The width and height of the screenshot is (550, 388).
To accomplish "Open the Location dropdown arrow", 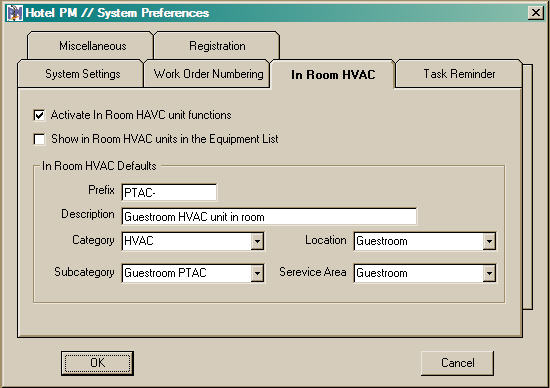I will [489, 241].
